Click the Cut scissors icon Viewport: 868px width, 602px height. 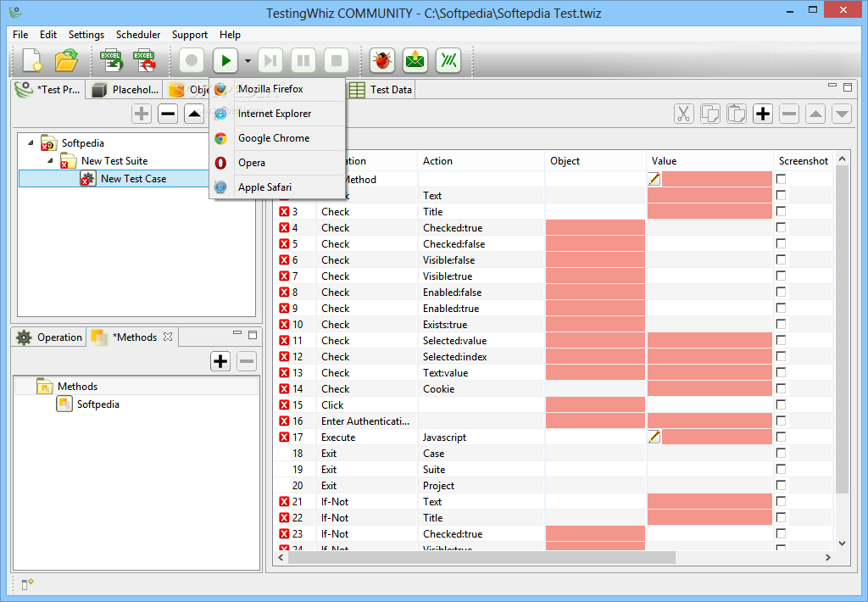684,114
